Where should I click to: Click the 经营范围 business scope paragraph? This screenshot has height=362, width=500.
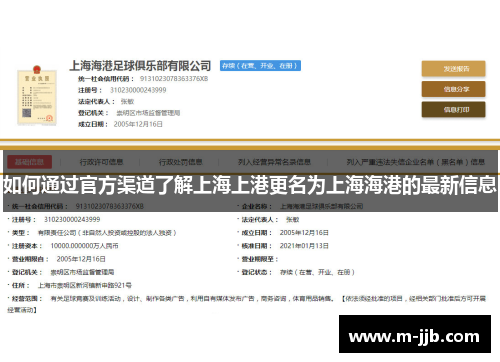246,304
